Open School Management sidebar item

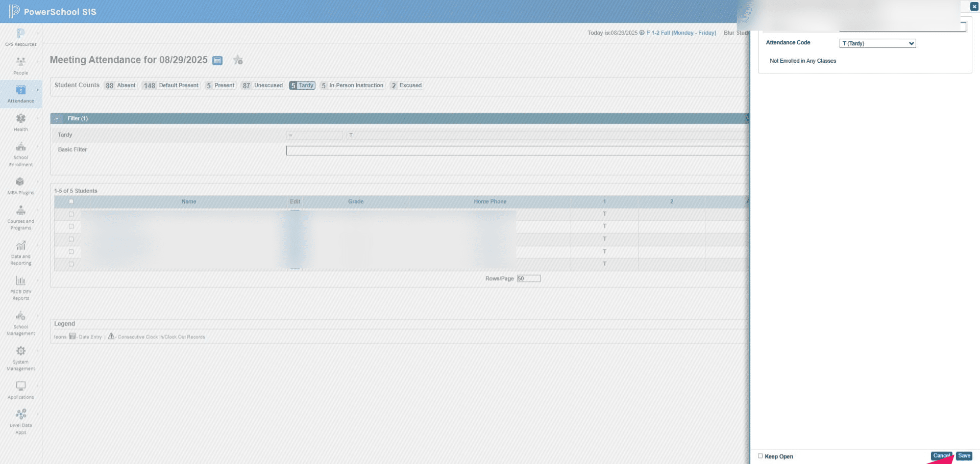[21, 323]
